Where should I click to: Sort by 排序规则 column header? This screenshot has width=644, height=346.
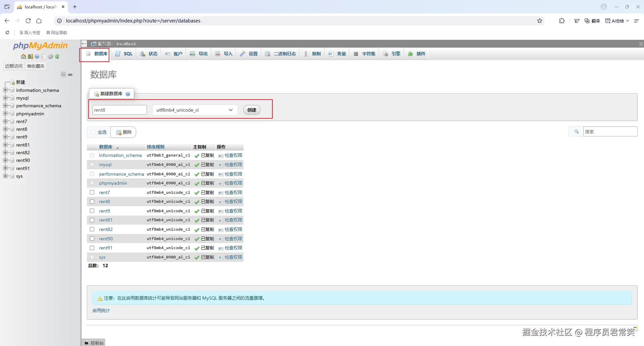point(156,147)
